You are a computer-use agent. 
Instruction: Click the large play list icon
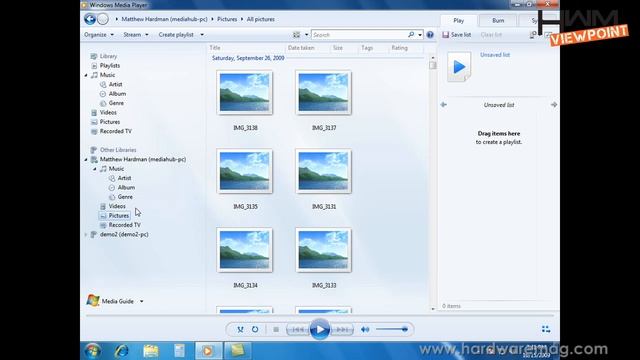point(459,67)
